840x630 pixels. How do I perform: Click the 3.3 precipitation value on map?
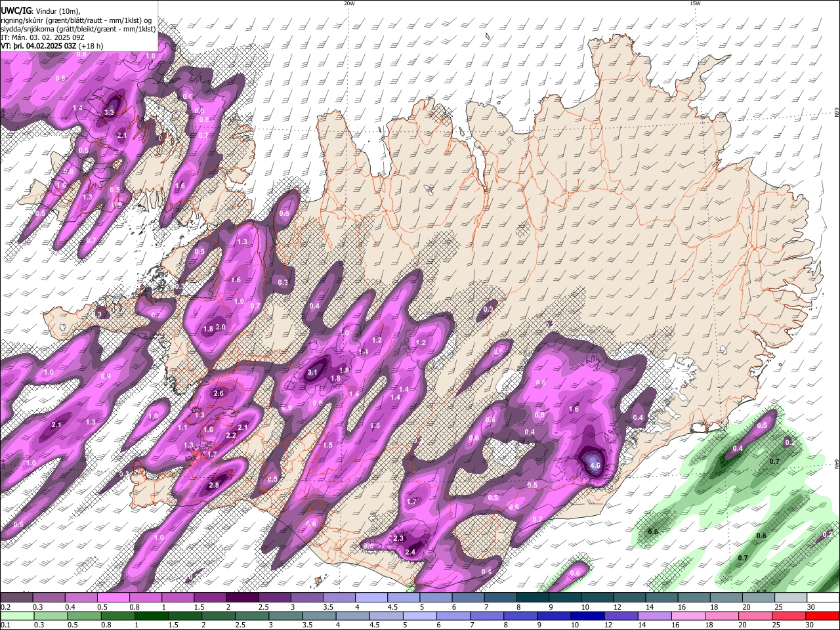(x=109, y=113)
